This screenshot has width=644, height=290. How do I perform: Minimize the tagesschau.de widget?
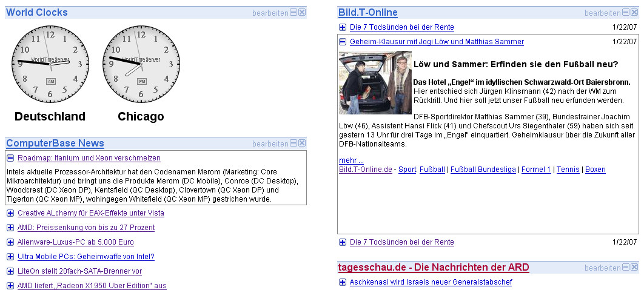pos(626,268)
